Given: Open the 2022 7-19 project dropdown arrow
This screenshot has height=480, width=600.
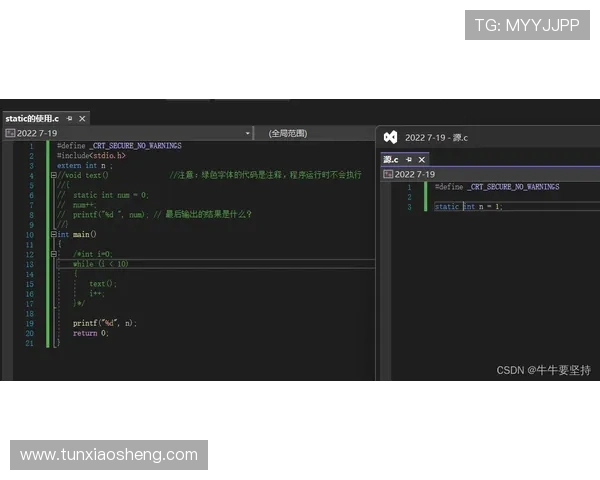Looking at the screenshot, I should 248,133.
